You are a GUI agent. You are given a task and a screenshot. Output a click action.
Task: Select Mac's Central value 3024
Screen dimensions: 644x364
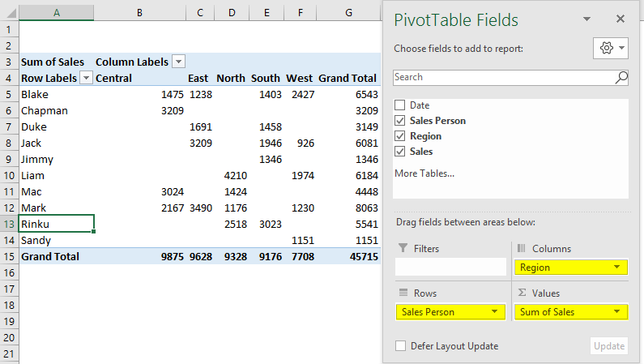pyautogui.click(x=139, y=191)
